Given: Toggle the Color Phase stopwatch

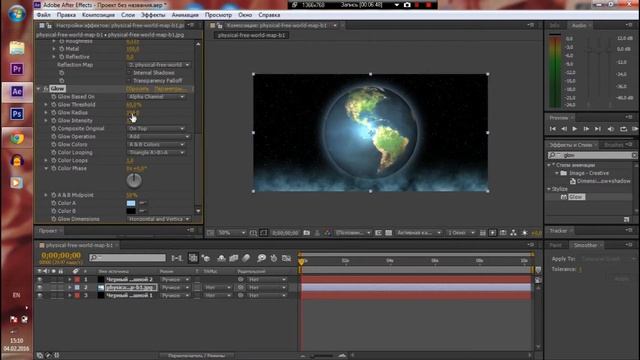Looking at the screenshot, I should point(53,169).
